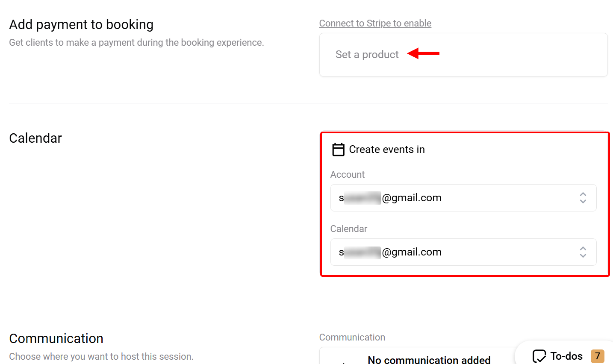Expand the Calendar dropdown chevron arrows

click(583, 252)
